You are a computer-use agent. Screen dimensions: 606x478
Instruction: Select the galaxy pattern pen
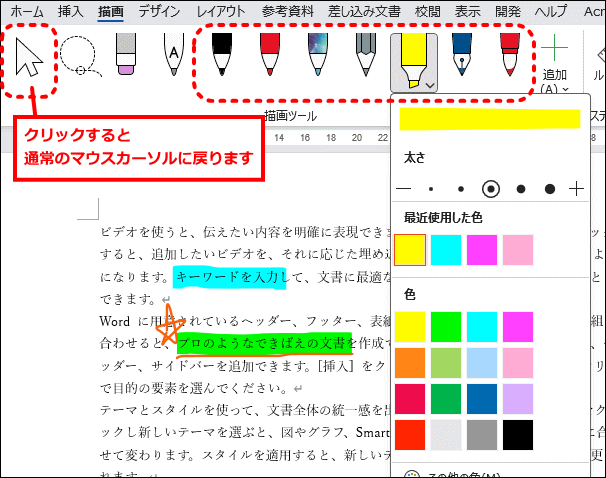click(x=318, y=54)
